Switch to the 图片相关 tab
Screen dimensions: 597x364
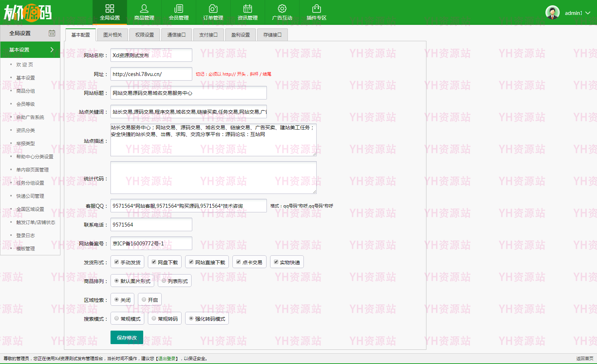coord(112,35)
